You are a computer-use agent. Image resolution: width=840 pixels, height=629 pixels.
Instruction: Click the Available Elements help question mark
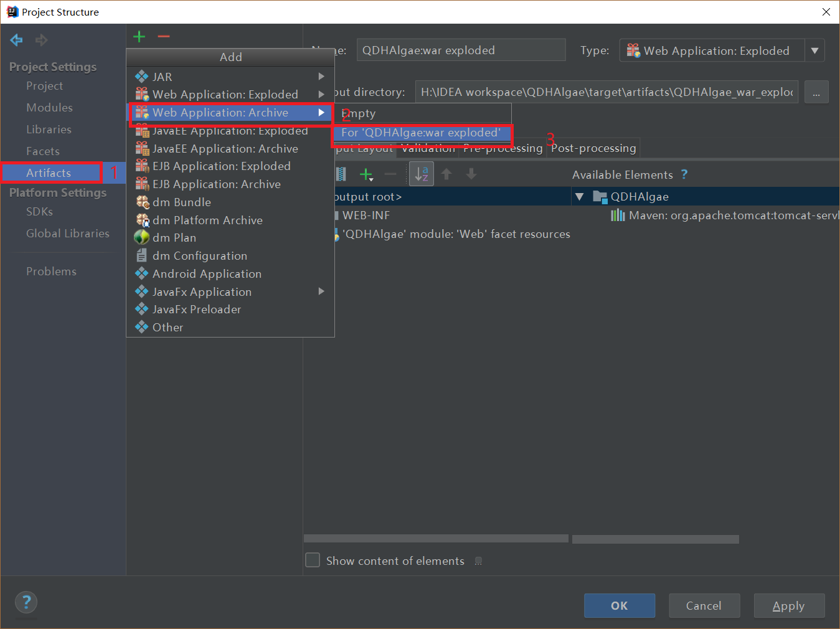coord(684,174)
